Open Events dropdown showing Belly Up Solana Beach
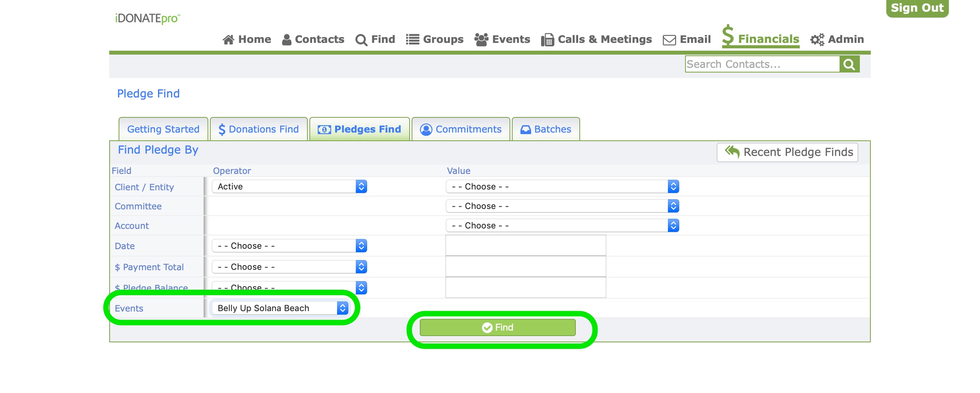This screenshot has height=393, width=980. pos(280,308)
